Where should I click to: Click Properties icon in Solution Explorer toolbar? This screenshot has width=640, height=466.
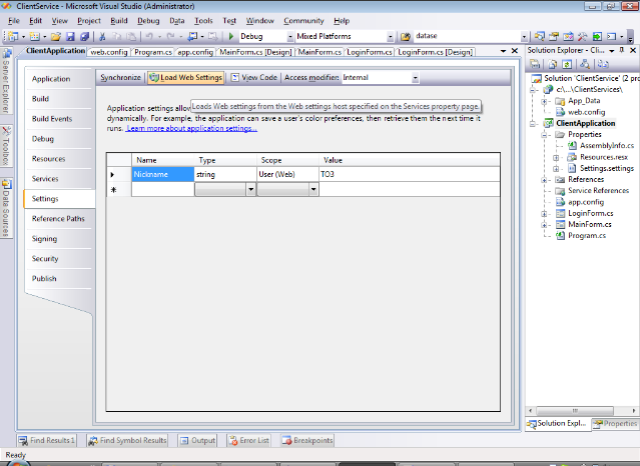(x=535, y=64)
